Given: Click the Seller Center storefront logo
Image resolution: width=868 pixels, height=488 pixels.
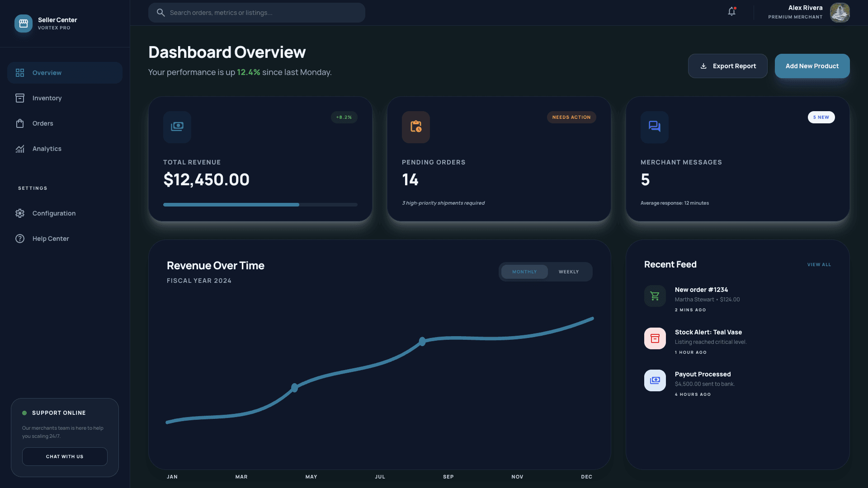Looking at the screenshot, I should [x=23, y=23].
